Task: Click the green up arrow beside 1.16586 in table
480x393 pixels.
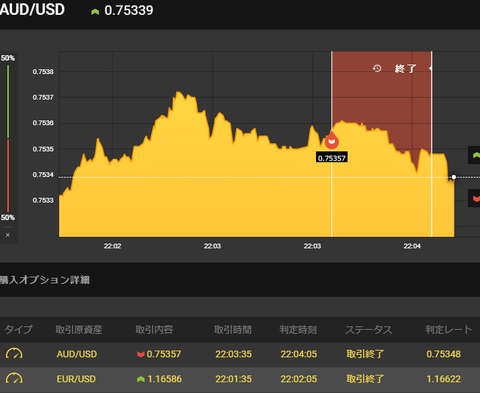Action: click(x=141, y=379)
